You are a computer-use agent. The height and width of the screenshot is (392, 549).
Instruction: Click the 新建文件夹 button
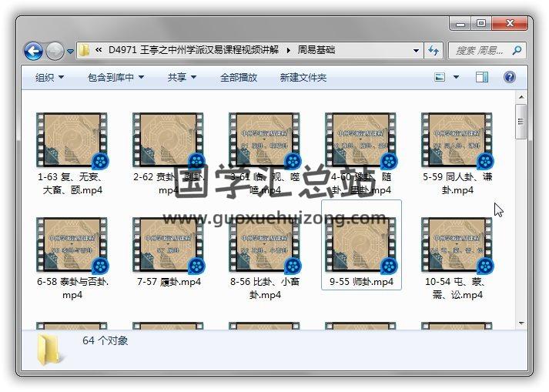click(x=303, y=77)
